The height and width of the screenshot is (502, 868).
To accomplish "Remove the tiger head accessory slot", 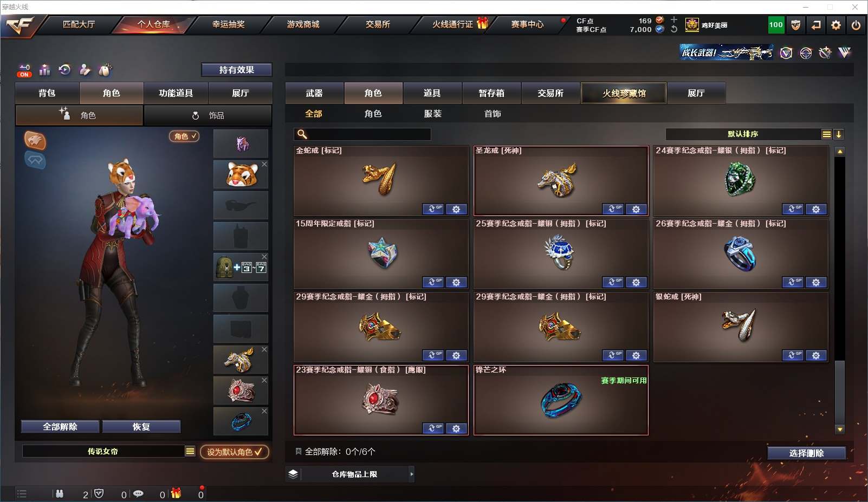I will pyautogui.click(x=264, y=164).
